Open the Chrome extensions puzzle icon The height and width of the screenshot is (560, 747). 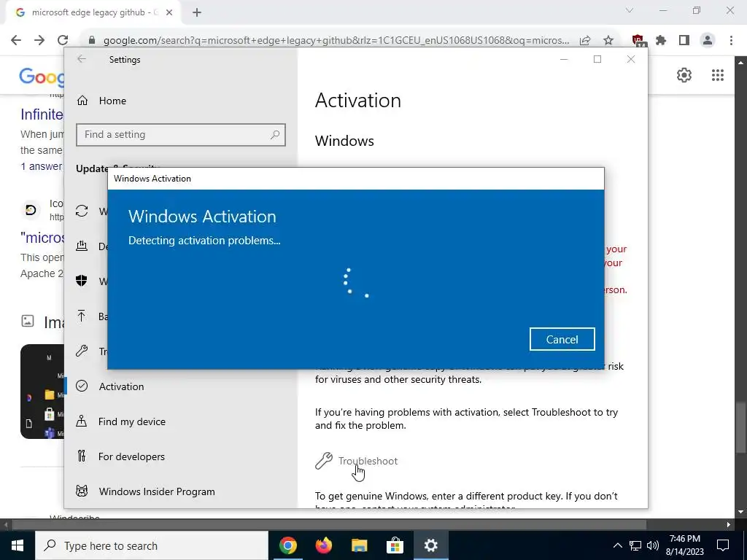tap(661, 41)
